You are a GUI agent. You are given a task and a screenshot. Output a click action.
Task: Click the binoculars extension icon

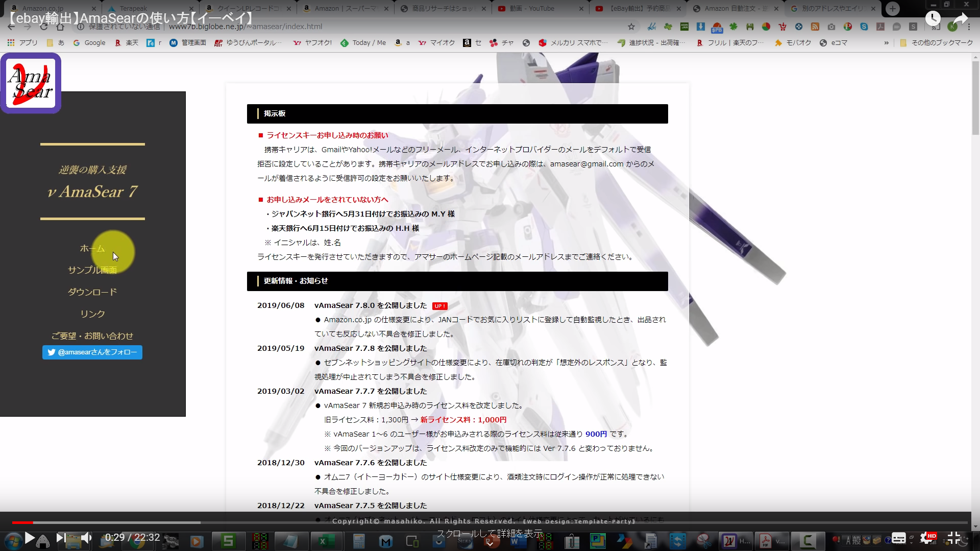coord(750,27)
